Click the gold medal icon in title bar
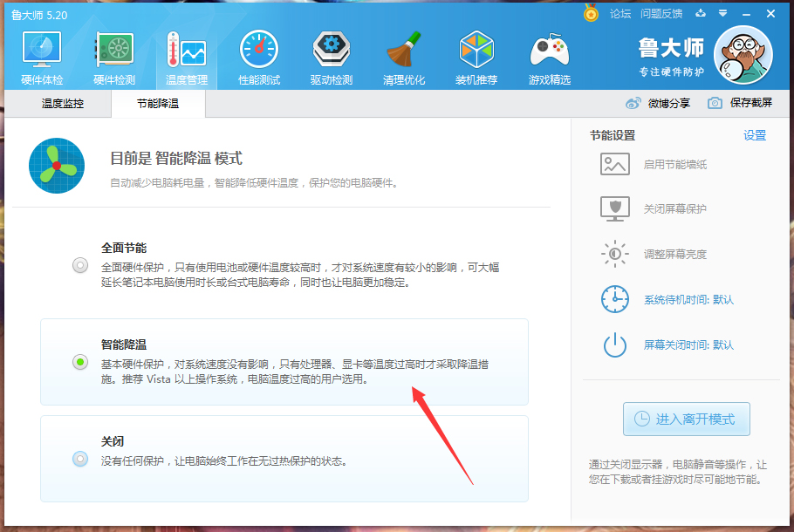Viewport: 794px width, 532px height. pos(591,13)
